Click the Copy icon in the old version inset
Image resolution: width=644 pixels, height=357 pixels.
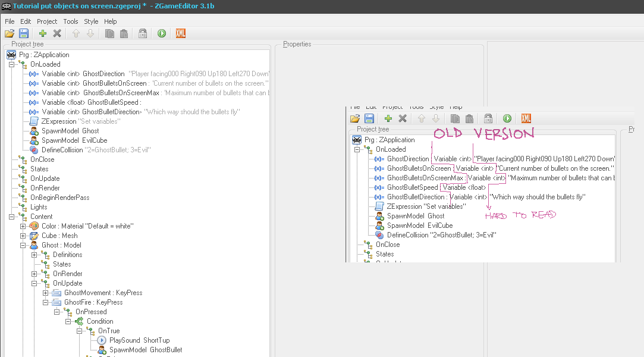click(455, 119)
